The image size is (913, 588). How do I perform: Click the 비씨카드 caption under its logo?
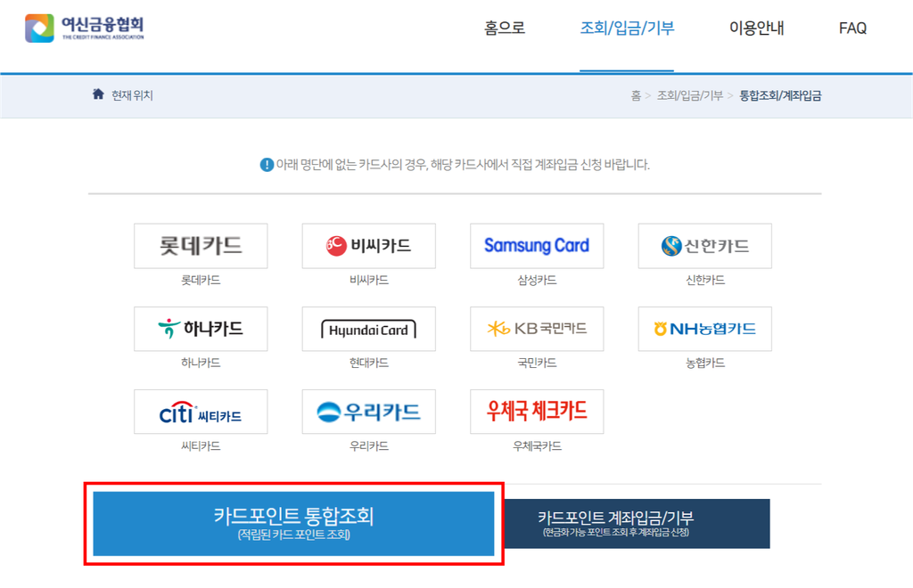368,281
